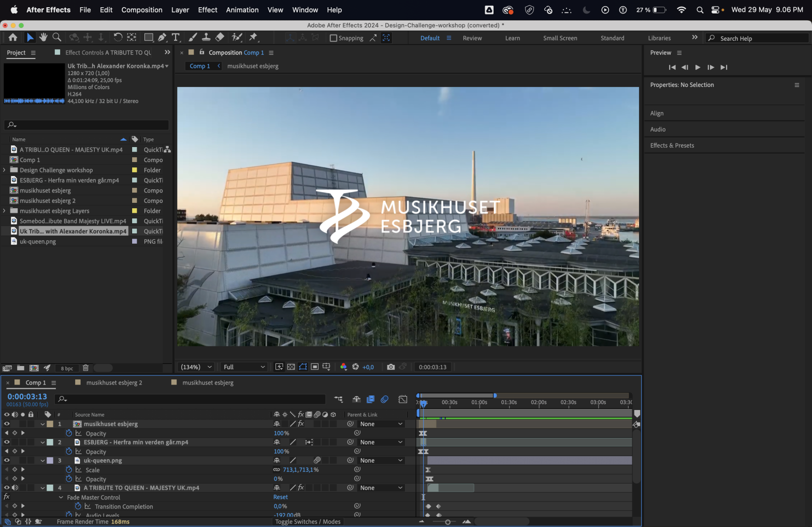Select the Pen tool
This screenshot has width=812, height=527.
point(162,37)
